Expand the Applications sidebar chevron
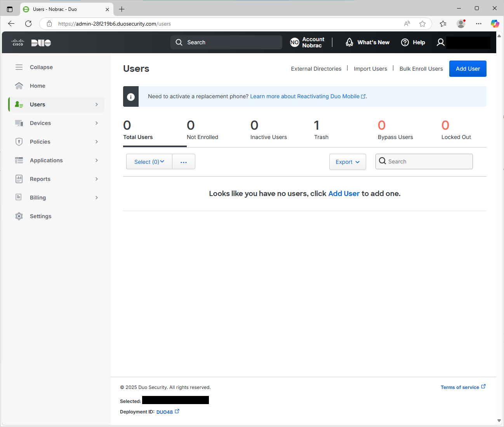The image size is (504, 427). pos(97,160)
